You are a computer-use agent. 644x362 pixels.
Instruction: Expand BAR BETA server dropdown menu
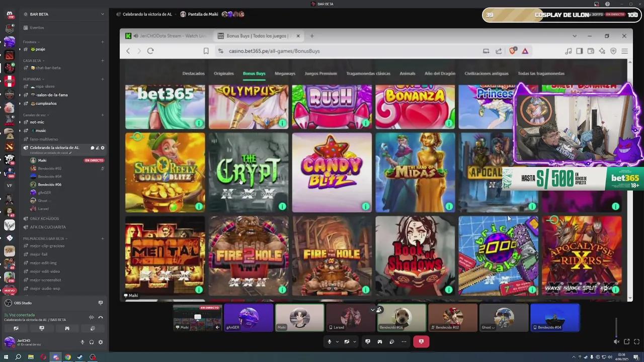[x=102, y=14]
